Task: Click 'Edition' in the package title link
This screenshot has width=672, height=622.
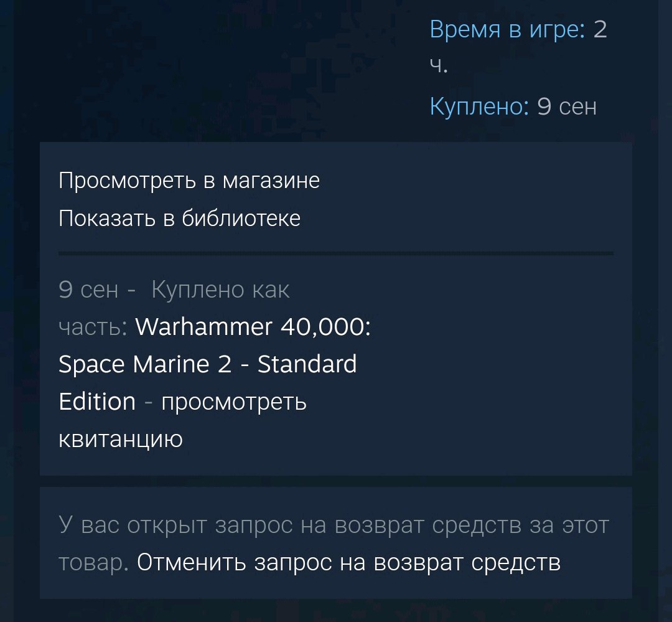Action: click(97, 402)
